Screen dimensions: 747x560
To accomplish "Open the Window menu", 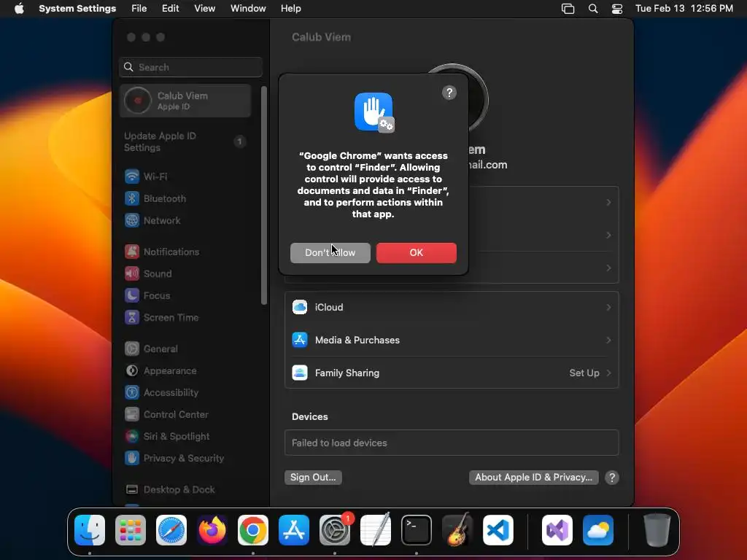I will tap(248, 9).
